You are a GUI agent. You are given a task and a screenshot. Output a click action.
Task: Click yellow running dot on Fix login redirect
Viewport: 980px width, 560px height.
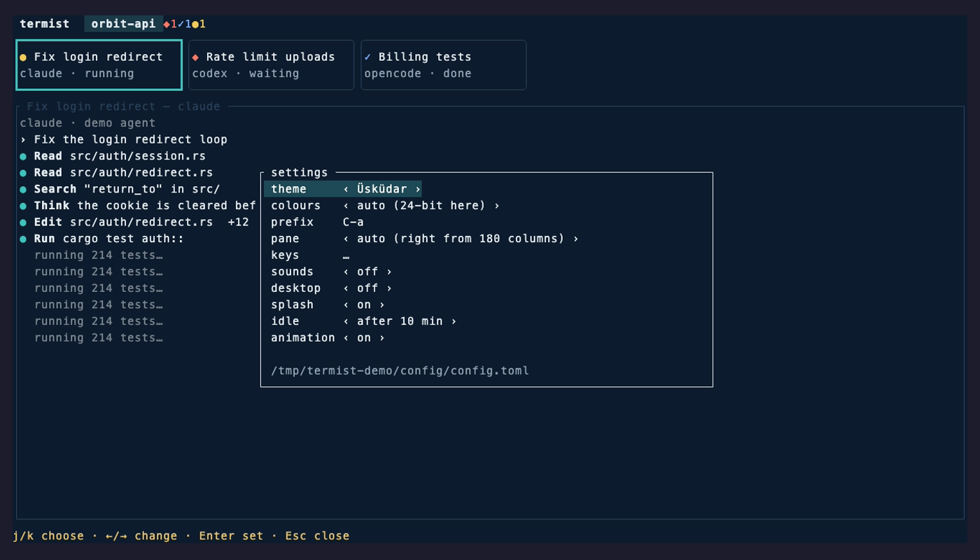pos(23,57)
